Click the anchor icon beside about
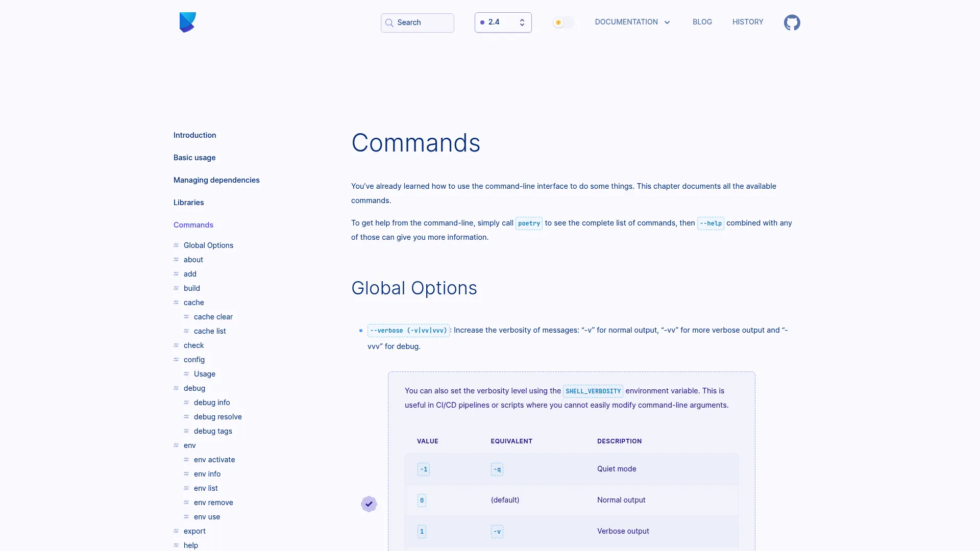This screenshot has width=980, height=551. point(176,260)
